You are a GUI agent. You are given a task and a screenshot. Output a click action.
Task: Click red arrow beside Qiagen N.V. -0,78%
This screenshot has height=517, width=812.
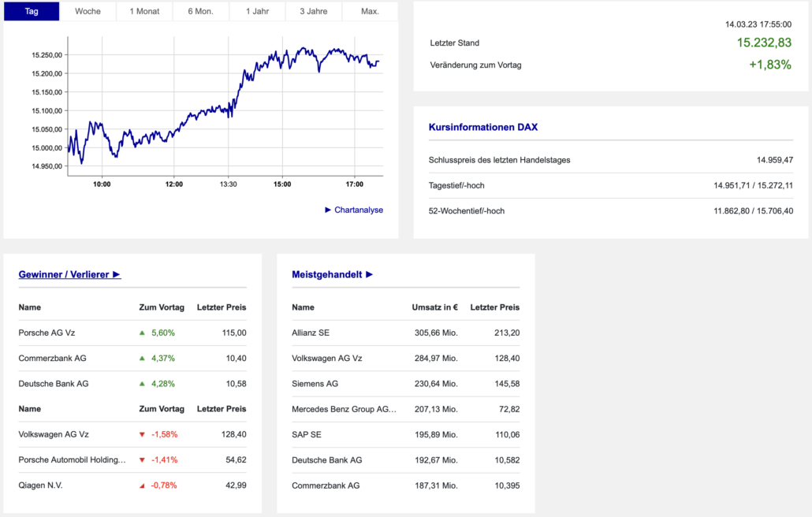tap(142, 485)
